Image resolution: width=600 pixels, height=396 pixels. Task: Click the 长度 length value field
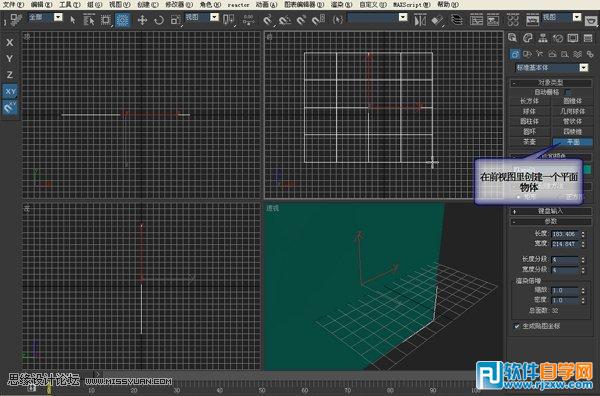pyautogui.click(x=565, y=234)
